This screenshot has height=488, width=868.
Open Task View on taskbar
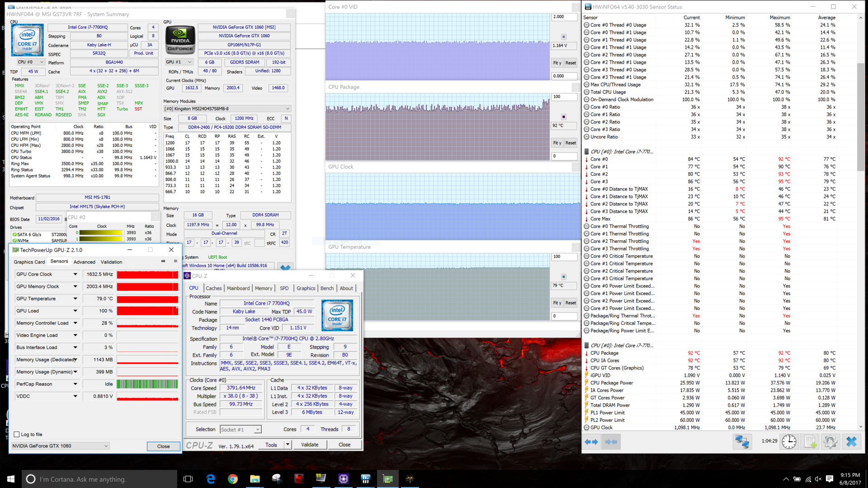[x=188, y=479]
